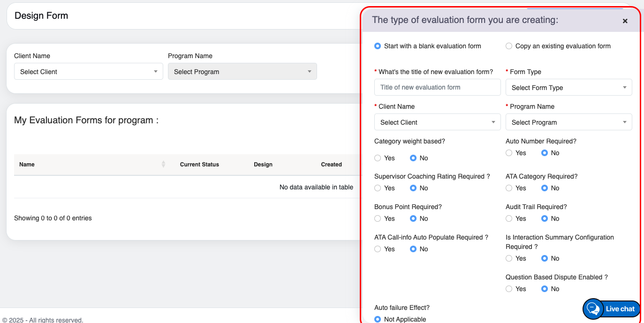The height and width of the screenshot is (323, 644).
Task: Choose Yes for Question Based Dispute Enabled
Action: tap(509, 289)
